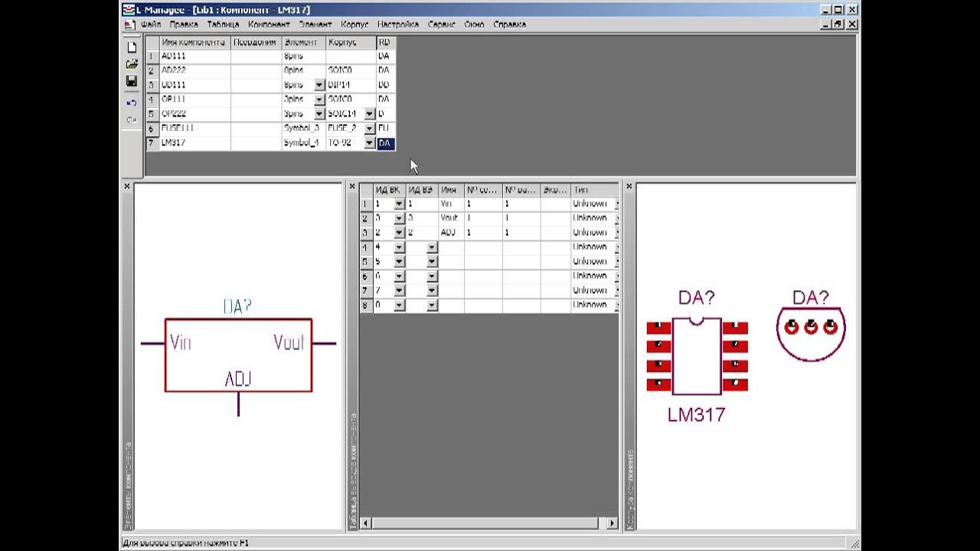Click the Vin name cell in pin table
This screenshot has width=980, height=551.
[x=451, y=204]
